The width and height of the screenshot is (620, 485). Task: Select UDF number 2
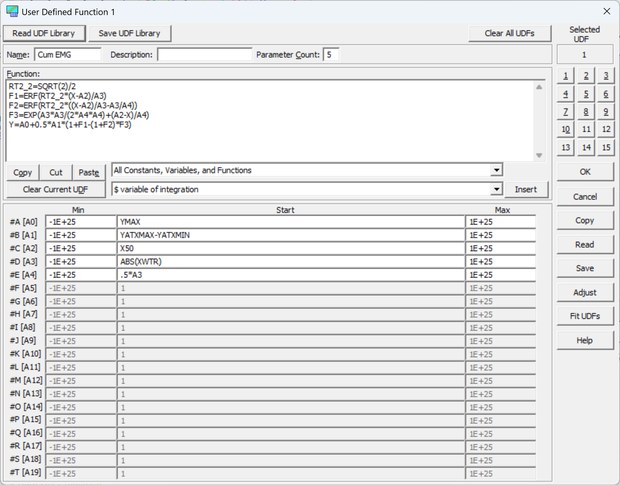pyautogui.click(x=586, y=75)
